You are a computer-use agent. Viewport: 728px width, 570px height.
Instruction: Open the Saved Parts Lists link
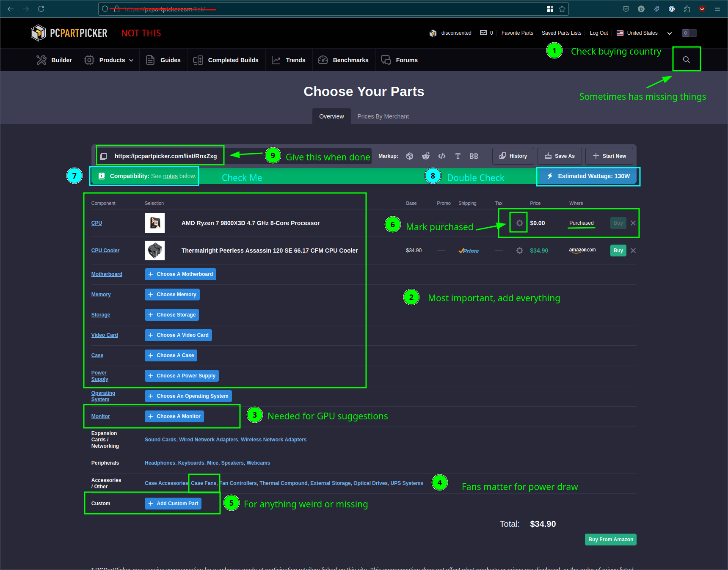point(562,33)
